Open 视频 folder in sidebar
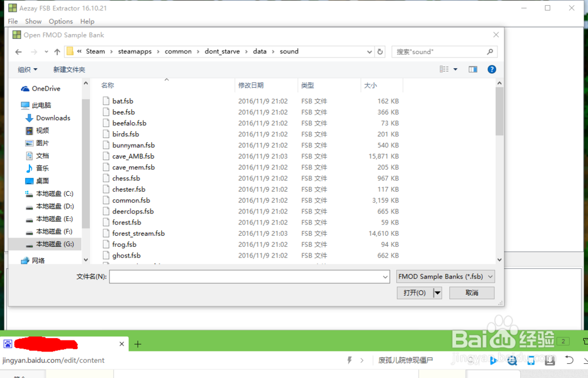Viewport: 588px width, 378px height. point(37,131)
